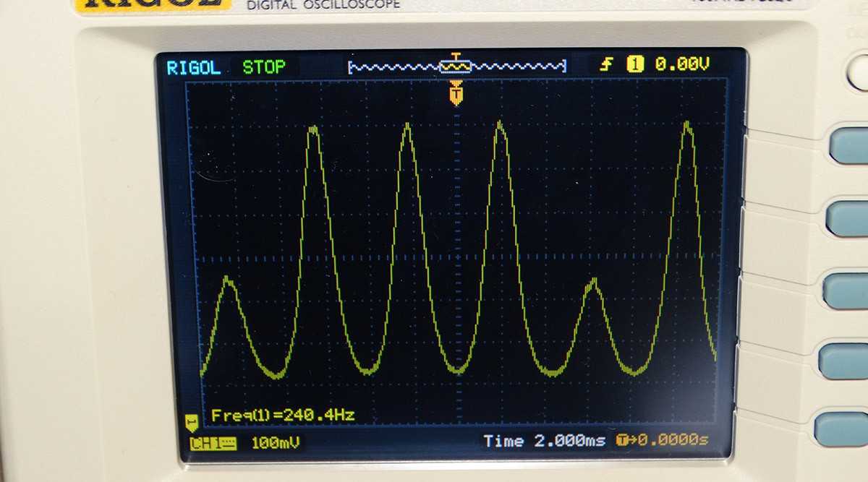868x482 pixels.
Task: Open the Time 2.000ms timebase setting
Action: pos(544,441)
